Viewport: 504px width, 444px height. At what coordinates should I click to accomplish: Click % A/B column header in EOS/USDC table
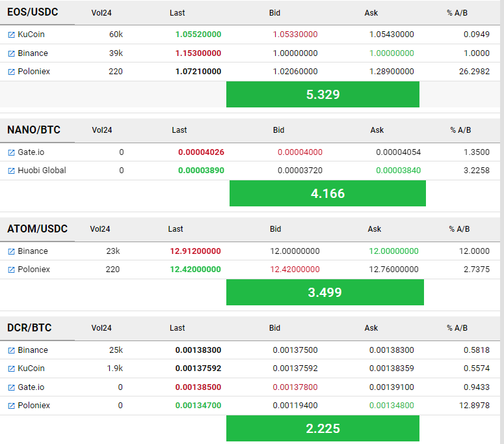tap(457, 13)
